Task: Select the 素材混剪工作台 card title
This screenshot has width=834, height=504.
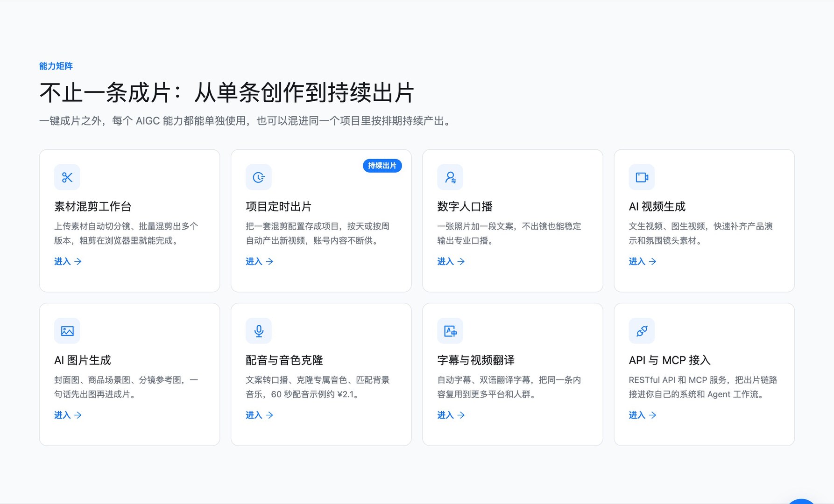Action: pos(93,206)
